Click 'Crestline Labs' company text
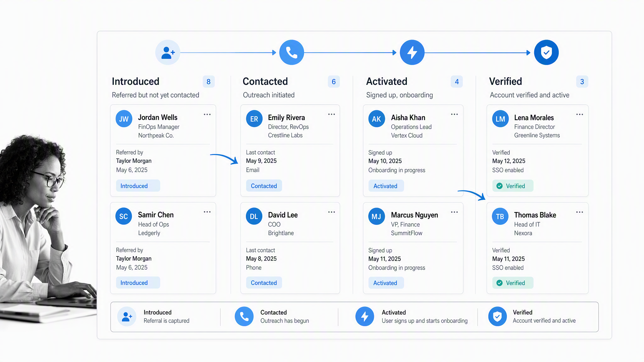 tap(285, 135)
